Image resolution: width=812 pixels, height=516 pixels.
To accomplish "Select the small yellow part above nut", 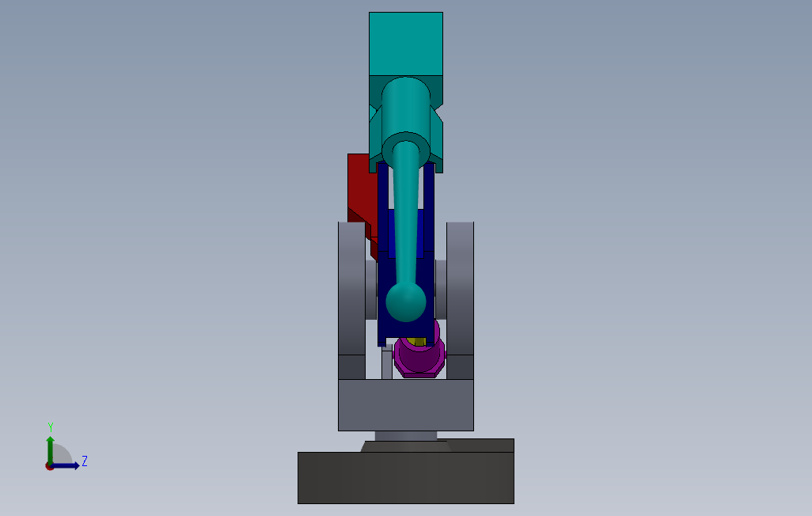I will (x=415, y=341).
